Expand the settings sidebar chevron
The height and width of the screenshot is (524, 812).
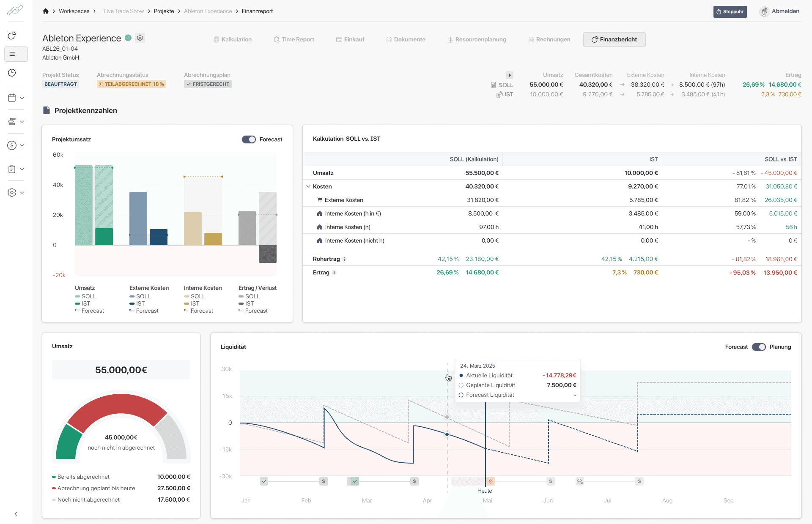22,193
